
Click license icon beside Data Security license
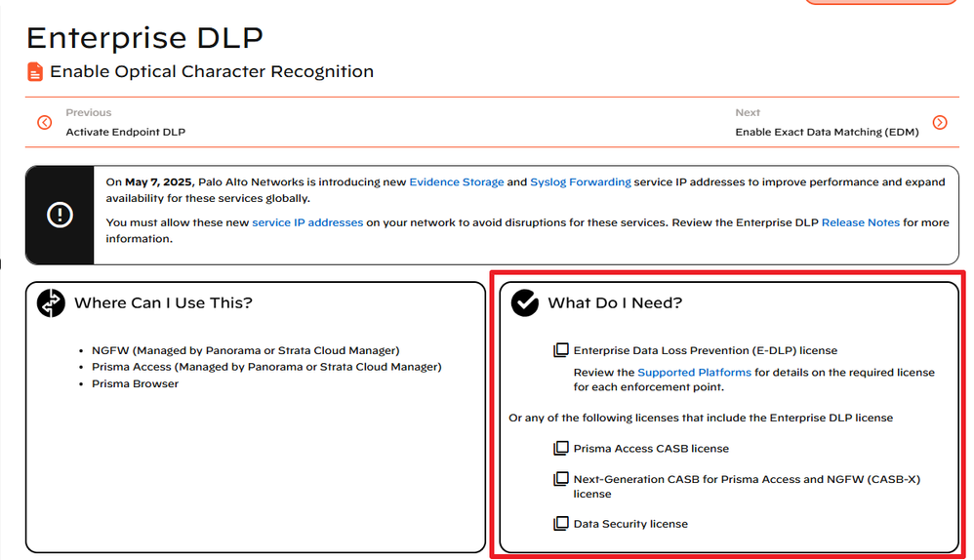coord(561,523)
